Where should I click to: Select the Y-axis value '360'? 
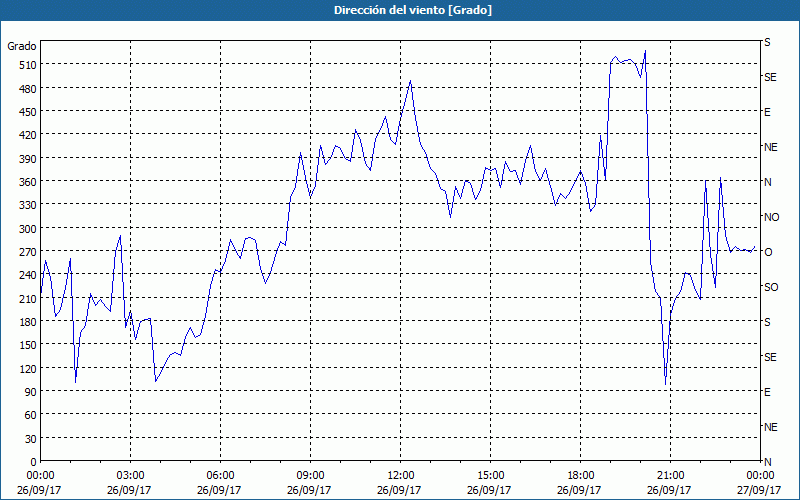click(28, 182)
